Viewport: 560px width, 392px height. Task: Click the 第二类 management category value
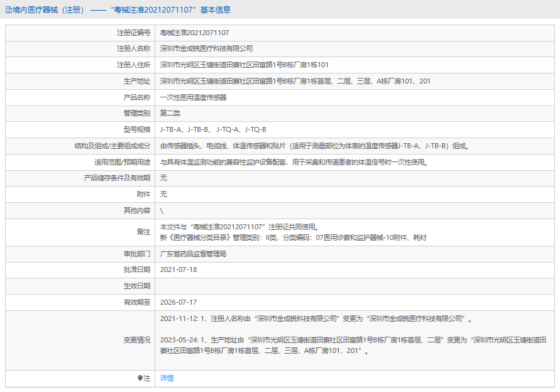pos(170,113)
